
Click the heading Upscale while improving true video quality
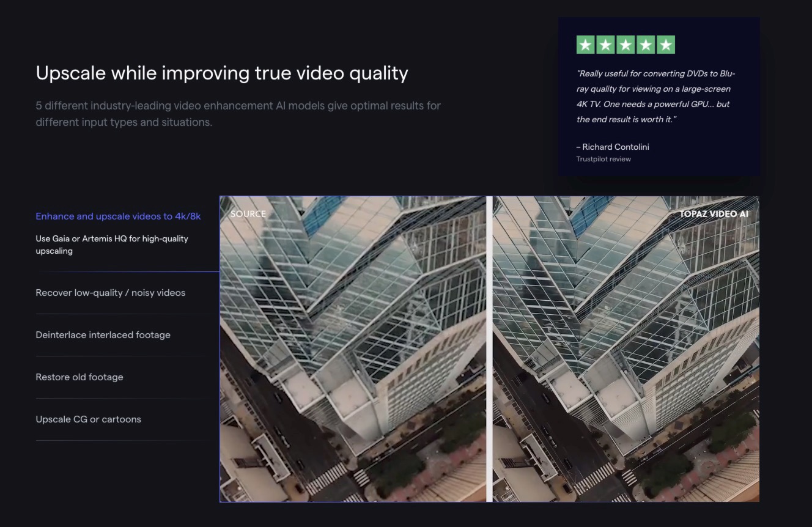click(x=222, y=73)
